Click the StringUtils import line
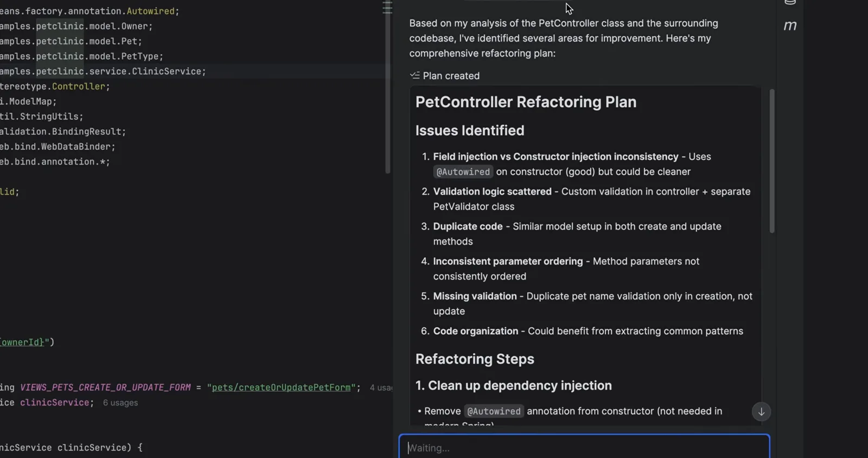Image resolution: width=868 pixels, height=458 pixels. point(42,117)
